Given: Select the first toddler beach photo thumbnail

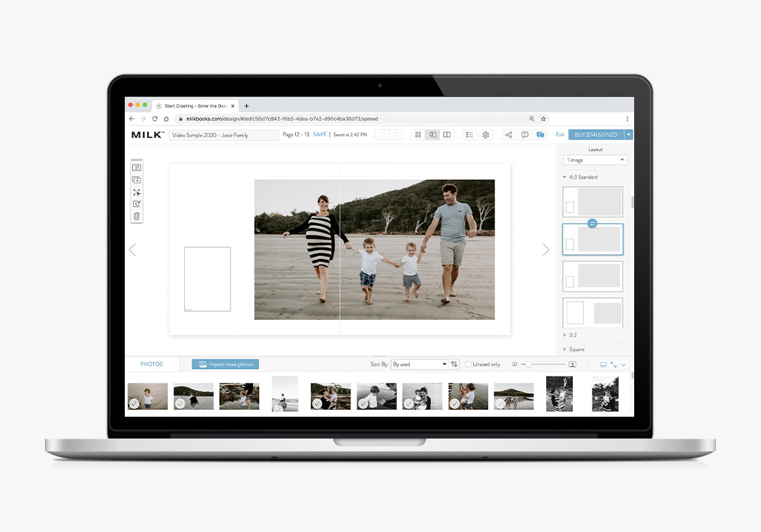Looking at the screenshot, I should (x=147, y=396).
